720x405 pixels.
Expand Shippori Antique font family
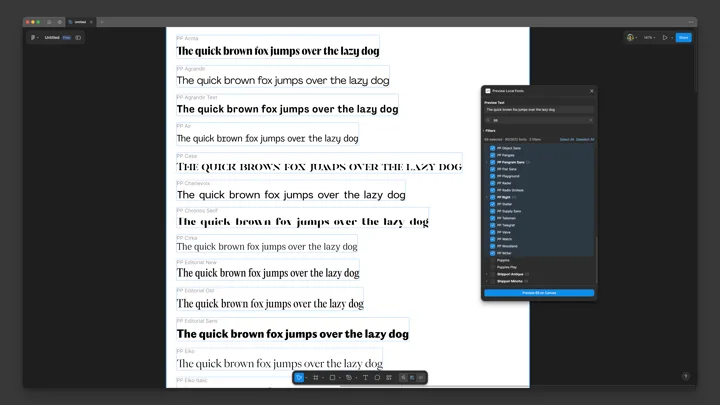[x=487, y=274]
